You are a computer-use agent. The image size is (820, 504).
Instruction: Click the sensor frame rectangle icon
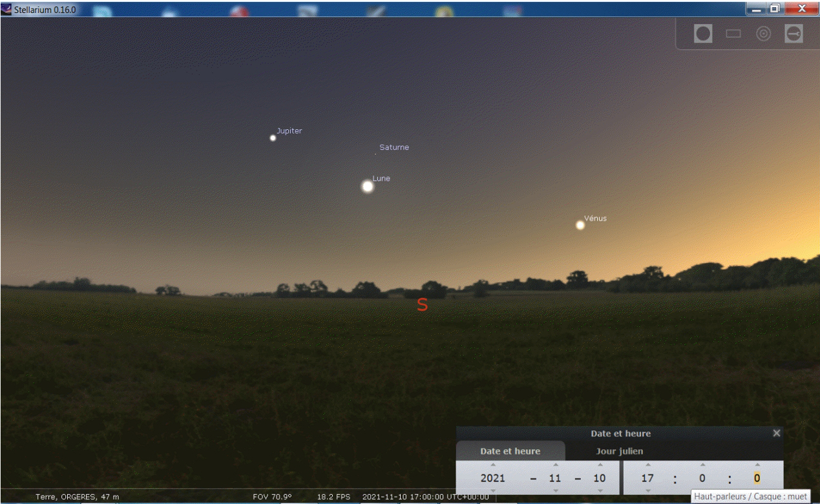point(733,34)
